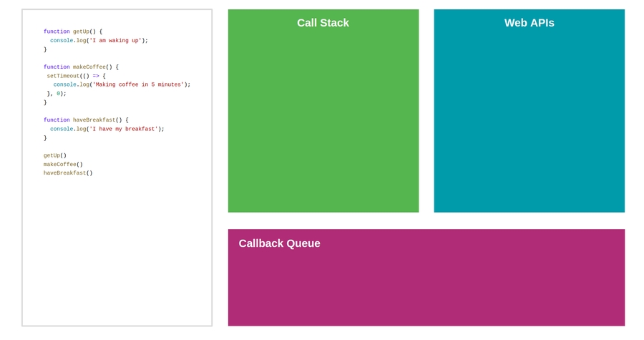Click inside the teal Web APIs panel body
This screenshot has height=340, width=644.
pyautogui.click(x=529, y=122)
